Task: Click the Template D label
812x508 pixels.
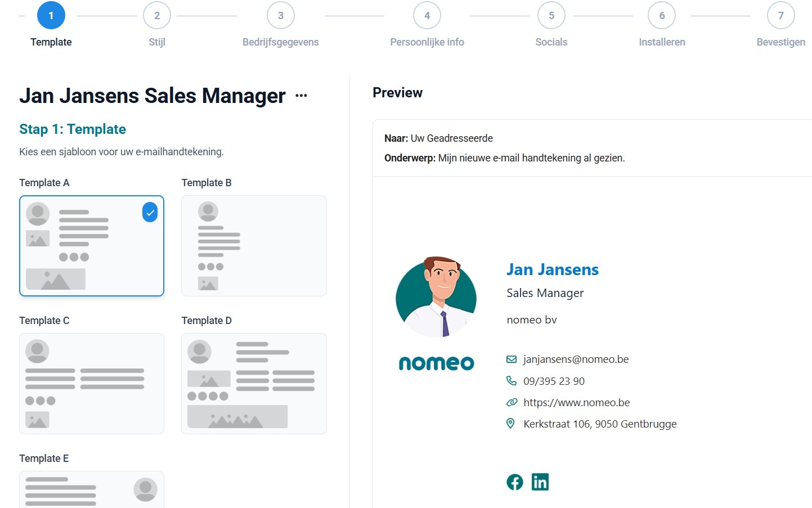Action: (207, 321)
